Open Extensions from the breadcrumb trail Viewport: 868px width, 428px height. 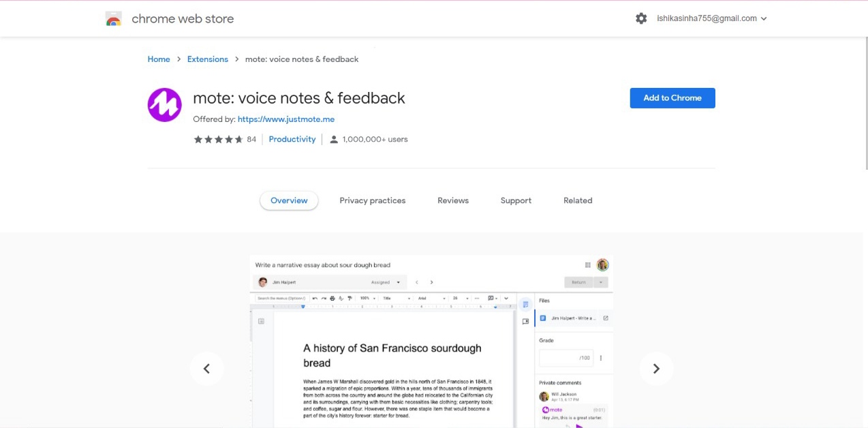(x=207, y=59)
